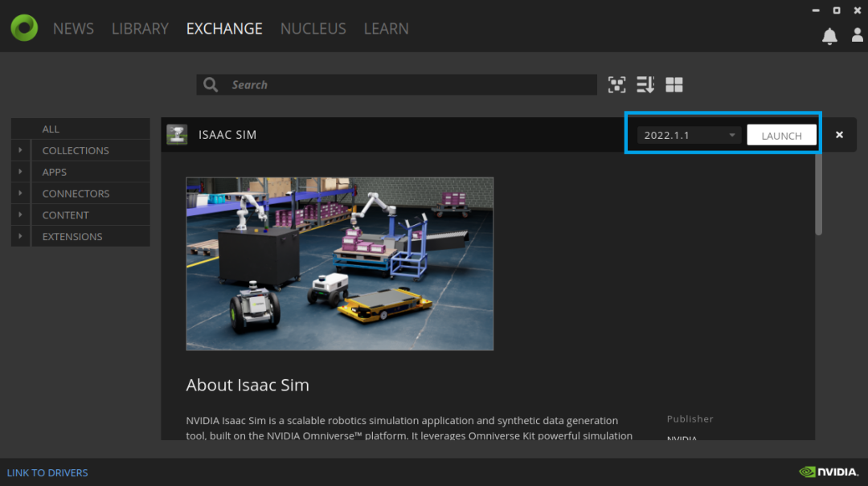Click the Isaac Sim warehouse preview image
This screenshot has height=486, width=868.
click(x=339, y=263)
